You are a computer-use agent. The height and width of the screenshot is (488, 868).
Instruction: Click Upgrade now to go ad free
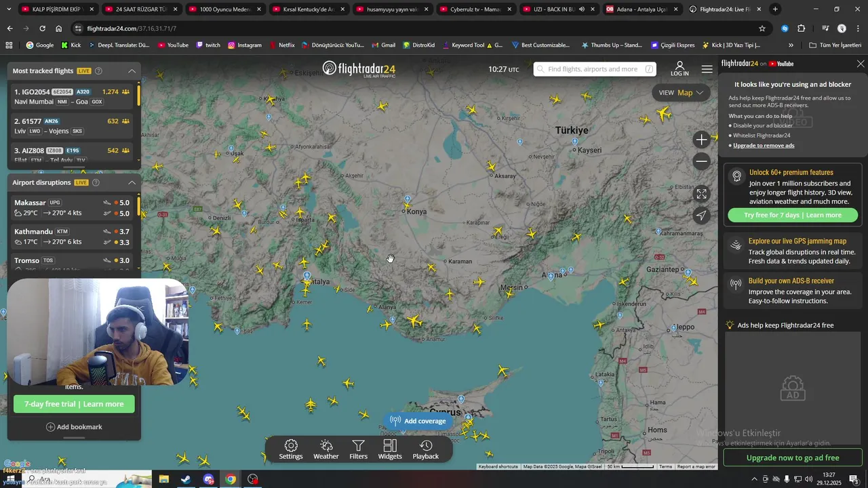(793, 457)
